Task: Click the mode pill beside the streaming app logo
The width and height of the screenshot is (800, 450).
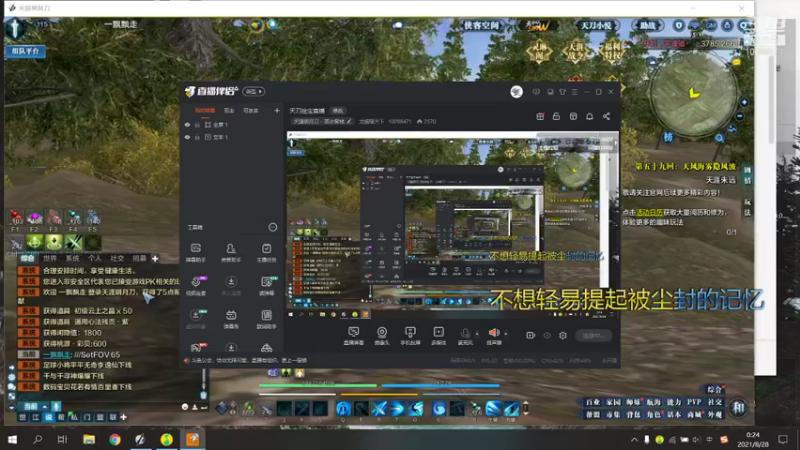Action: click(x=254, y=92)
